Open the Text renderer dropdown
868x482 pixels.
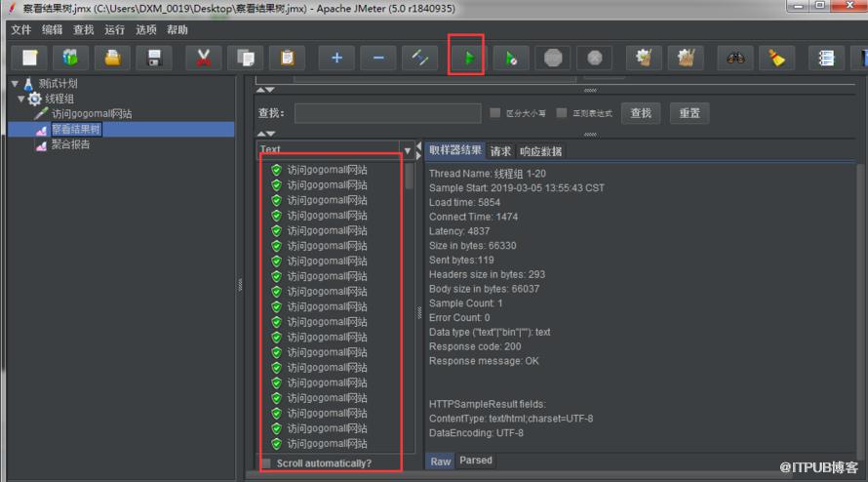(x=408, y=150)
